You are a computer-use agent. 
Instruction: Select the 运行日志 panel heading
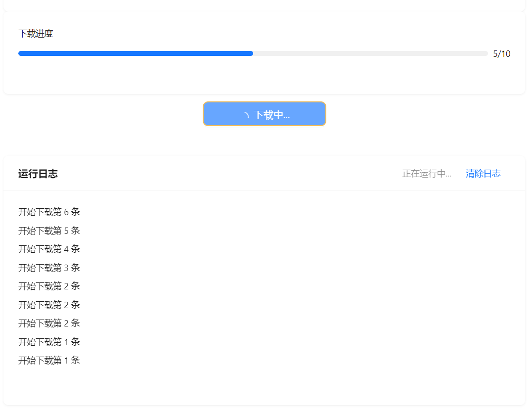tap(38, 174)
